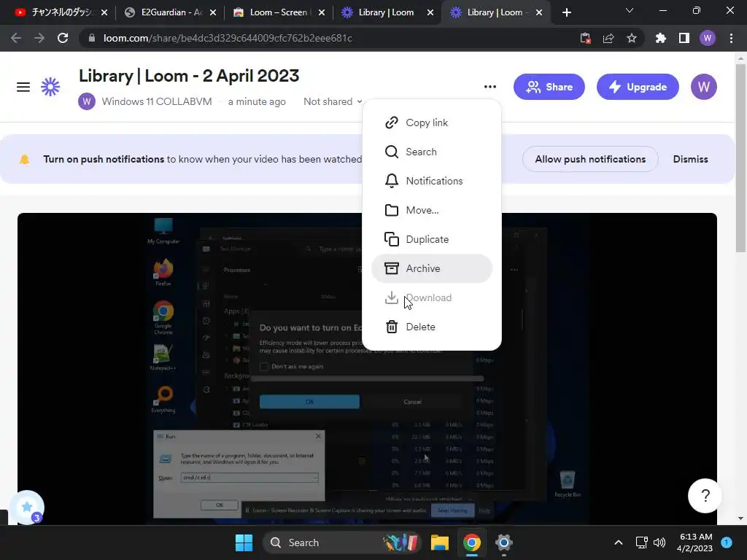The height and width of the screenshot is (560, 747).
Task: Click the trash icon beside Delete
Action: (x=392, y=327)
